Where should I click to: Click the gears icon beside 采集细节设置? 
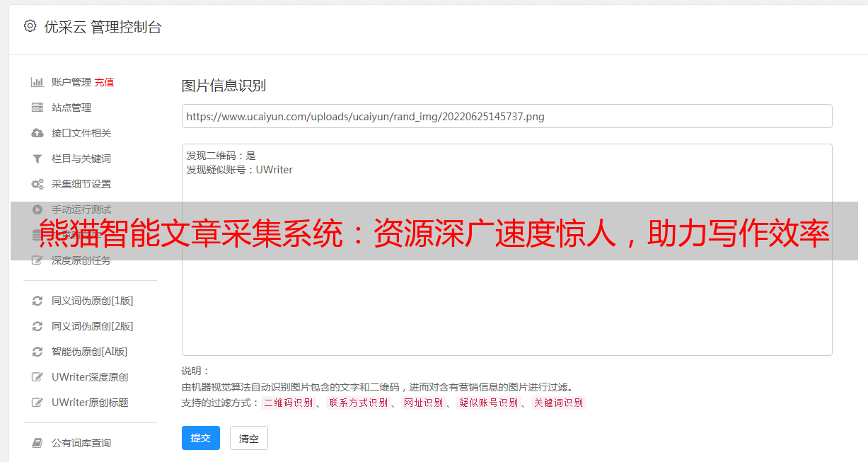pyautogui.click(x=37, y=184)
